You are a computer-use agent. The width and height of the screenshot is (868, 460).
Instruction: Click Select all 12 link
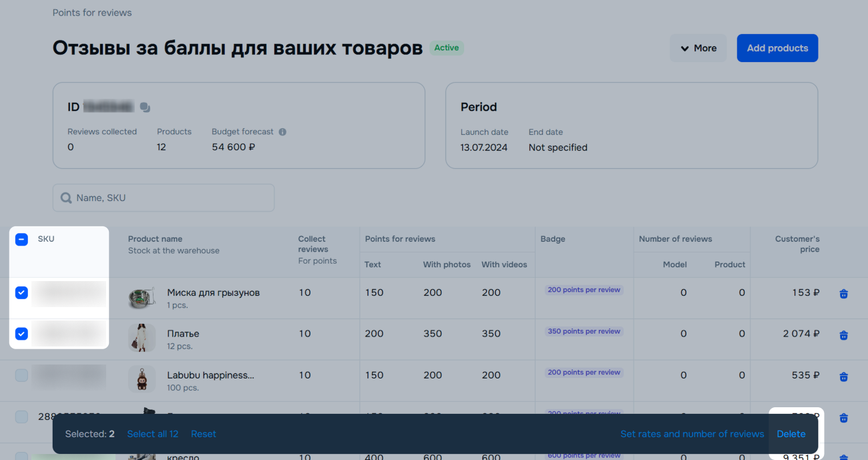152,434
